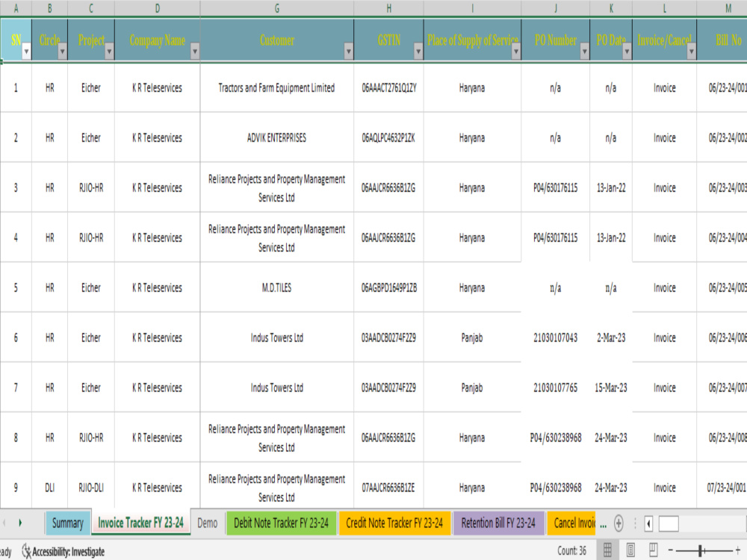747x560 pixels.
Task: Select GSTIN cell 06AGBPD1649P1ZB
Action: coord(388,287)
